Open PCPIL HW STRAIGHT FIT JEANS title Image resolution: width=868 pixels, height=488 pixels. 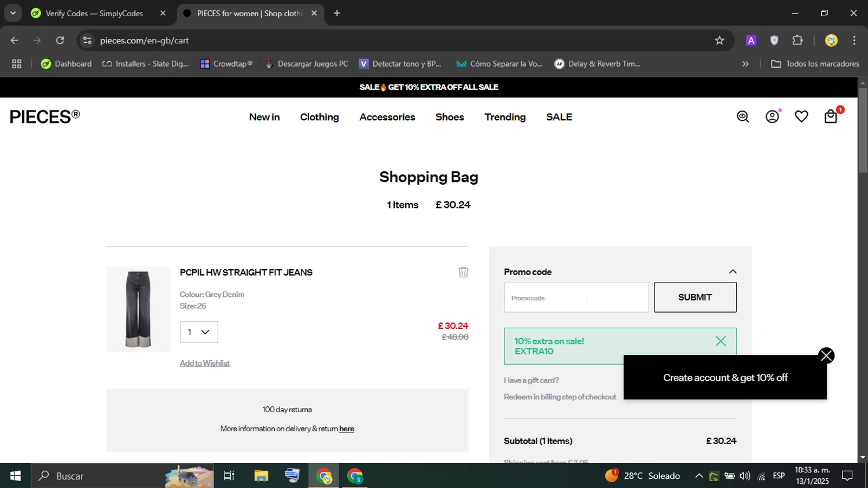click(246, 272)
